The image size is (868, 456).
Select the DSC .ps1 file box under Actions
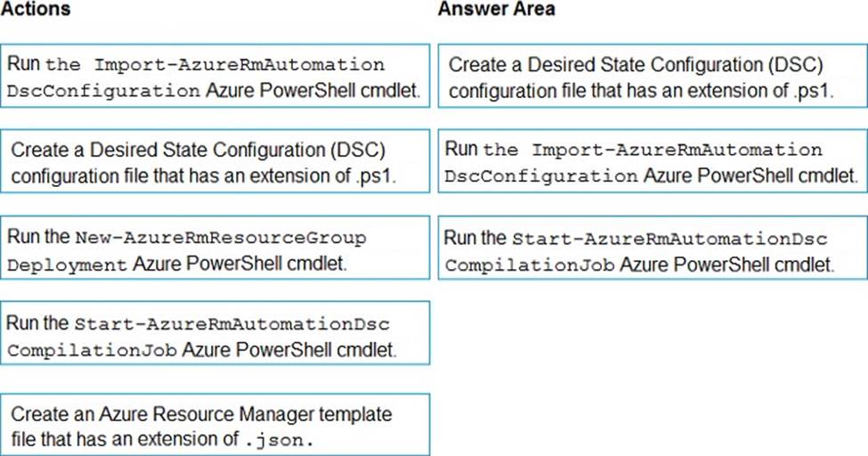[x=215, y=161]
